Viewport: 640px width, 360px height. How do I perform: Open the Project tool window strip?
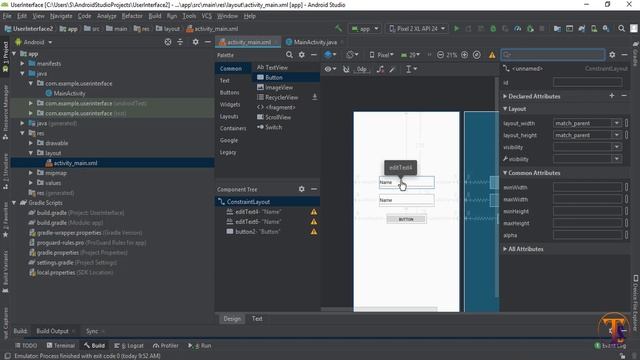5,57
